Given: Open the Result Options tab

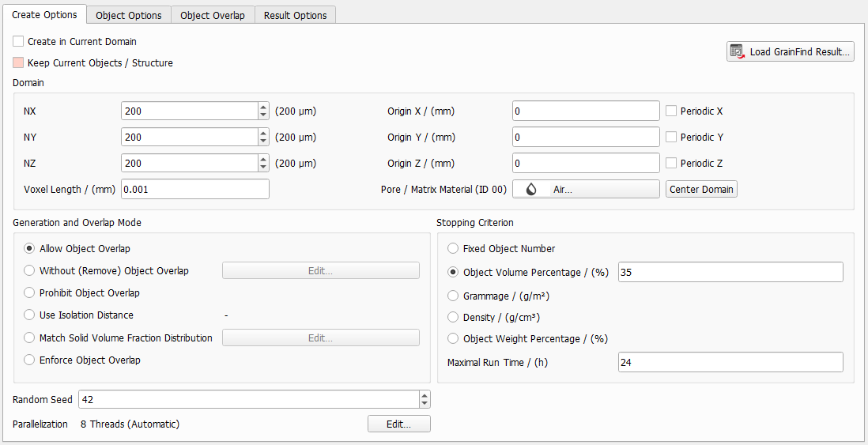Looking at the screenshot, I should [295, 15].
